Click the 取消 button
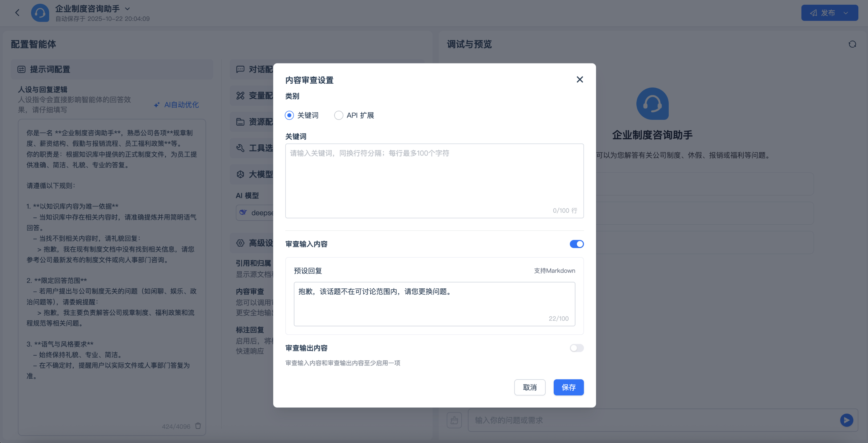Viewport: 868px width, 443px height. [x=529, y=387]
